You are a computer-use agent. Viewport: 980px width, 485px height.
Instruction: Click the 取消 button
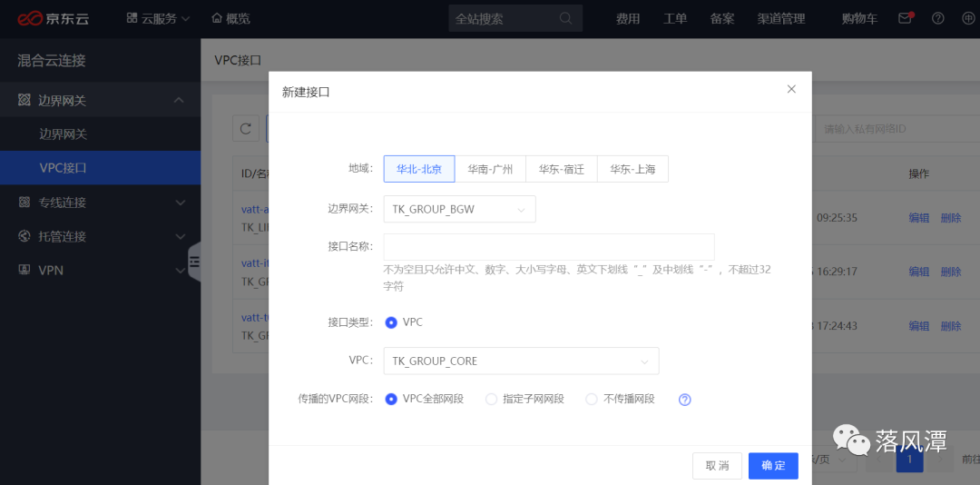(718, 466)
